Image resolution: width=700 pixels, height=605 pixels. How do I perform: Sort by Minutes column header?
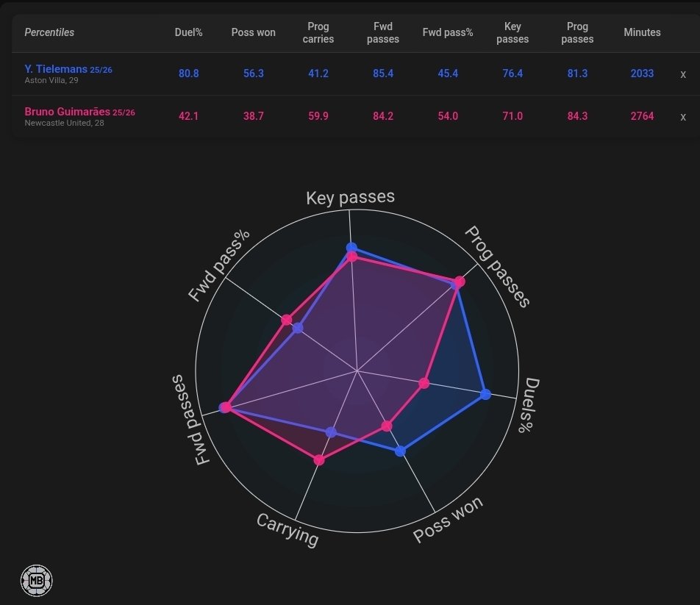coord(642,32)
